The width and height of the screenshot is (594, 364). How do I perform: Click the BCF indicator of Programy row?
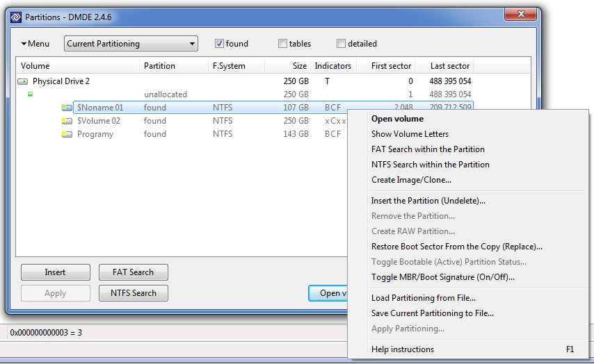coord(332,134)
